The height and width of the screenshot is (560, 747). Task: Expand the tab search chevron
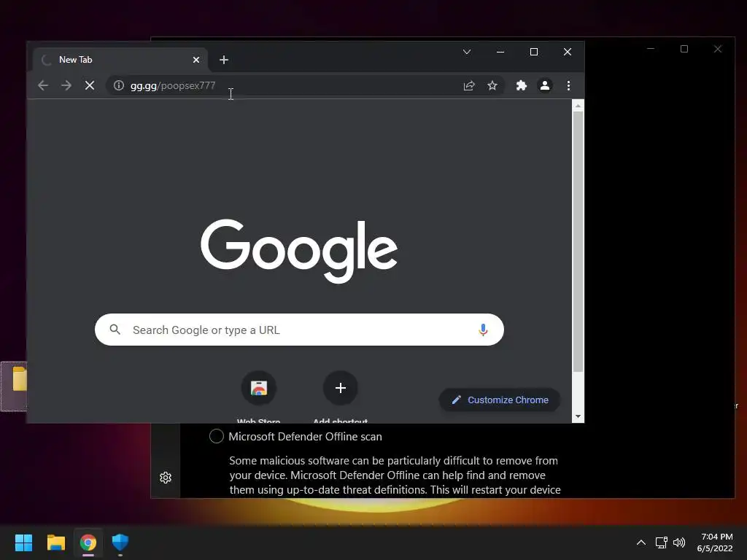467,52
